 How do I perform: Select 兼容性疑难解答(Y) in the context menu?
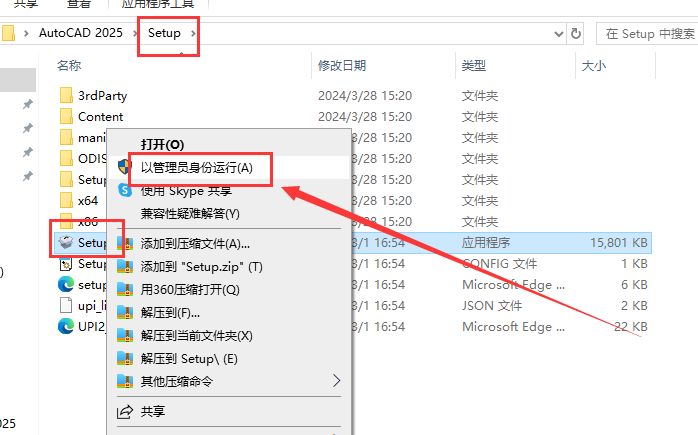coord(190,213)
